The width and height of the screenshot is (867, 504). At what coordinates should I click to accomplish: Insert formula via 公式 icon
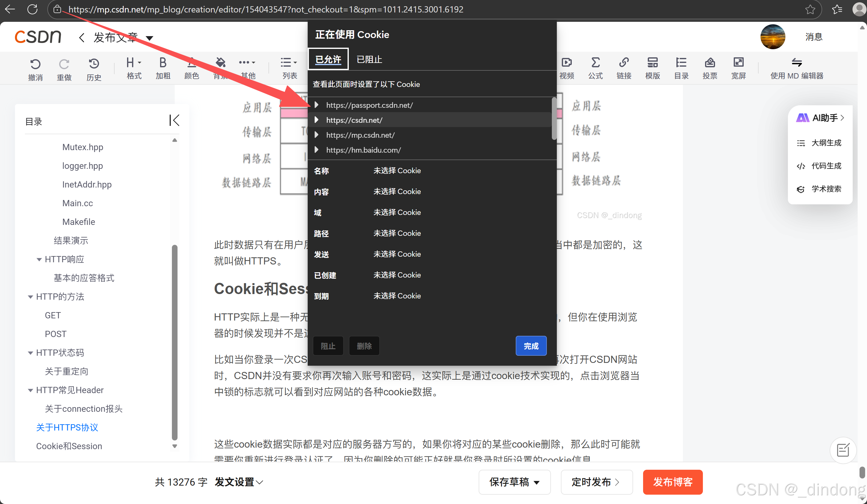click(x=595, y=63)
